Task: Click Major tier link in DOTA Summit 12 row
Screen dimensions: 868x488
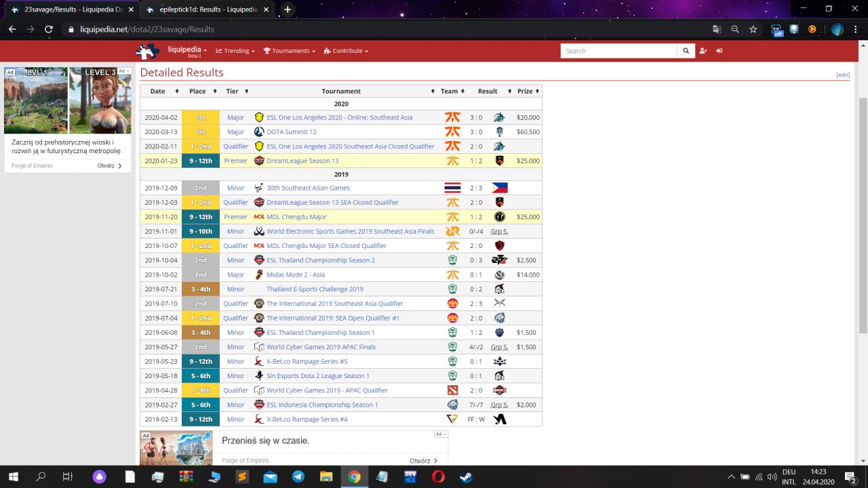Action: click(235, 132)
